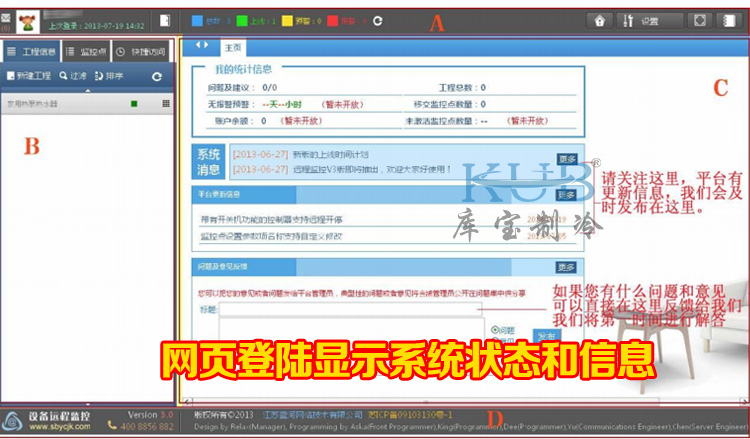Click 更多 in 系统消息 section
Image resolution: width=750 pixels, height=439 pixels.
[x=567, y=159]
